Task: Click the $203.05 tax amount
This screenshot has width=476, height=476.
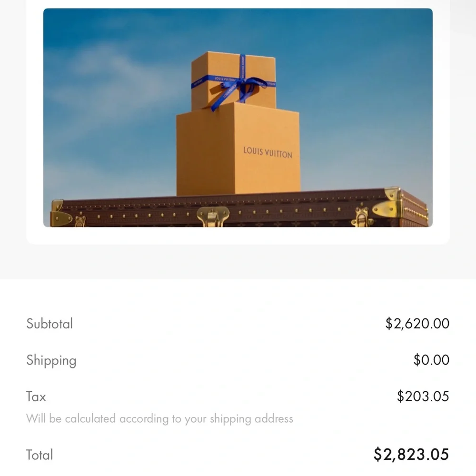Action: click(423, 397)
